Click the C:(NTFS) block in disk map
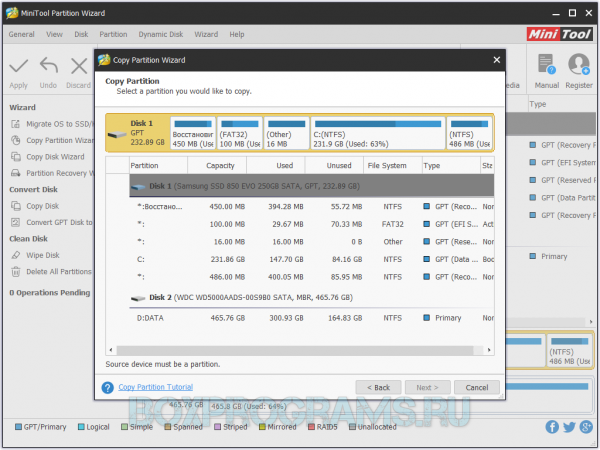Image resolution: width=600 pixels, height=450 pixels. (x=378, y=133)
